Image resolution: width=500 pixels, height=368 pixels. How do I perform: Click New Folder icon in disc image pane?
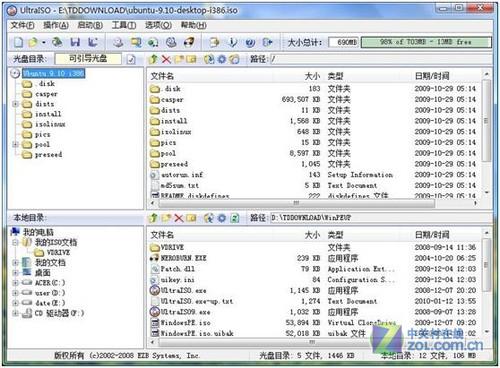tap(179, 59)
